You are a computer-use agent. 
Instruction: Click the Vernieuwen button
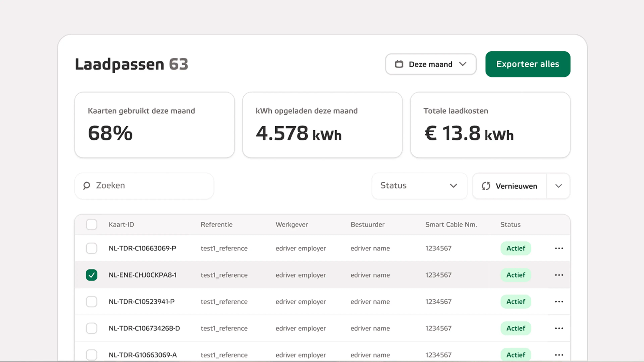pyautogui.click(x=509, y=186)
